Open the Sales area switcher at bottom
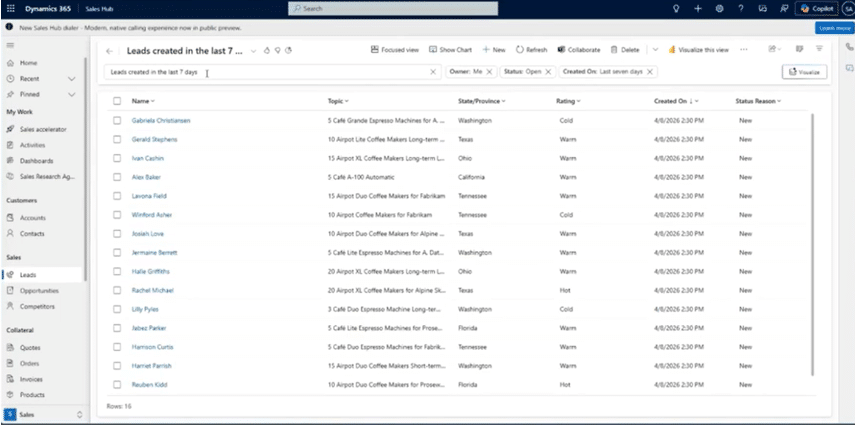Screen dimensions: 855x425 click(43, 413)
